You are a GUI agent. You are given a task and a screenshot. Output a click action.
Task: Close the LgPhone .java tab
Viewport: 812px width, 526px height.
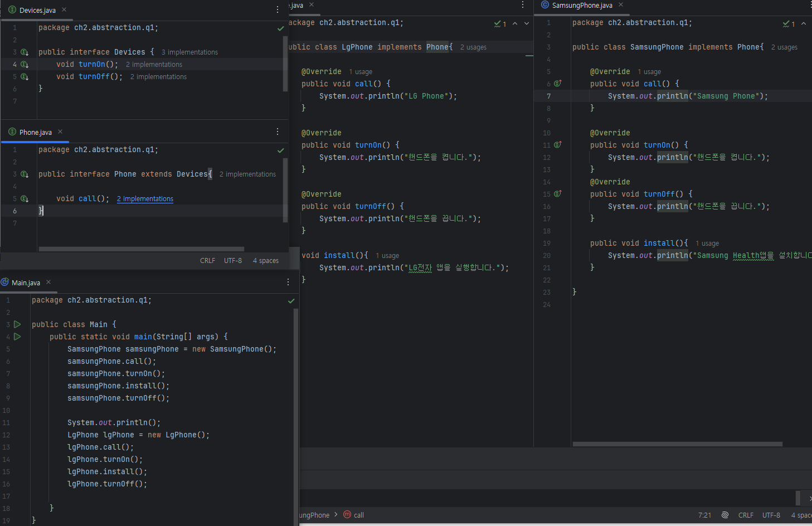click(312, 4)
